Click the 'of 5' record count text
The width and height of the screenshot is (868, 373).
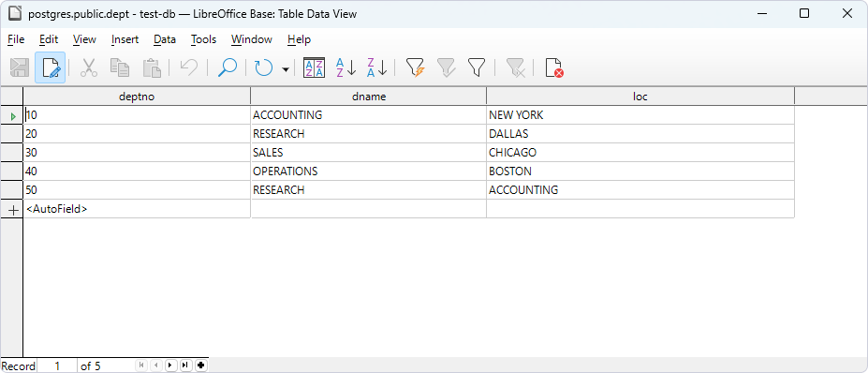pyautogui.click(x=91, y=366)
